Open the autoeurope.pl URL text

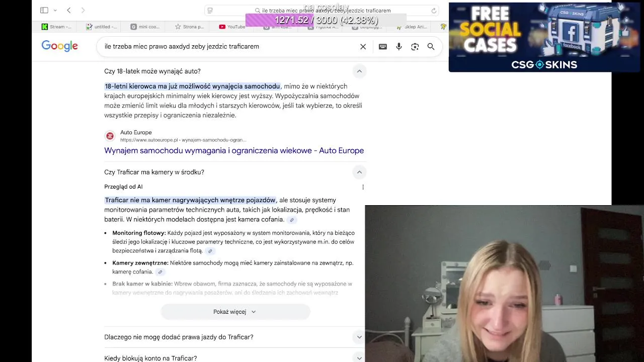point(183,140)
